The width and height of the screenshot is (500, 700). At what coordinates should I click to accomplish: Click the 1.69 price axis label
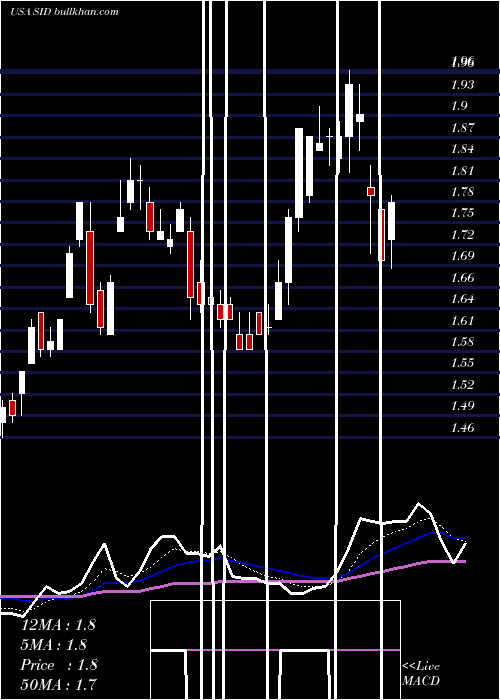(x=462, y=256)
